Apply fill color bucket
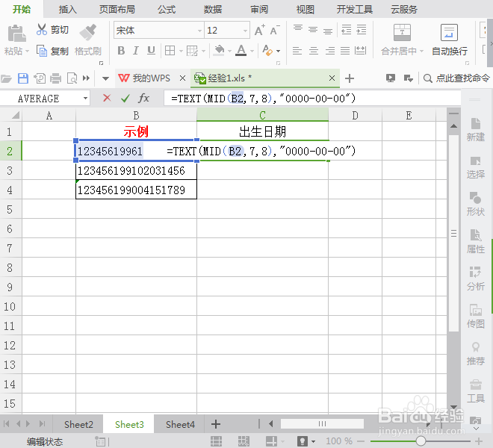This screenshot has width=493, height=448. [219, 50]
